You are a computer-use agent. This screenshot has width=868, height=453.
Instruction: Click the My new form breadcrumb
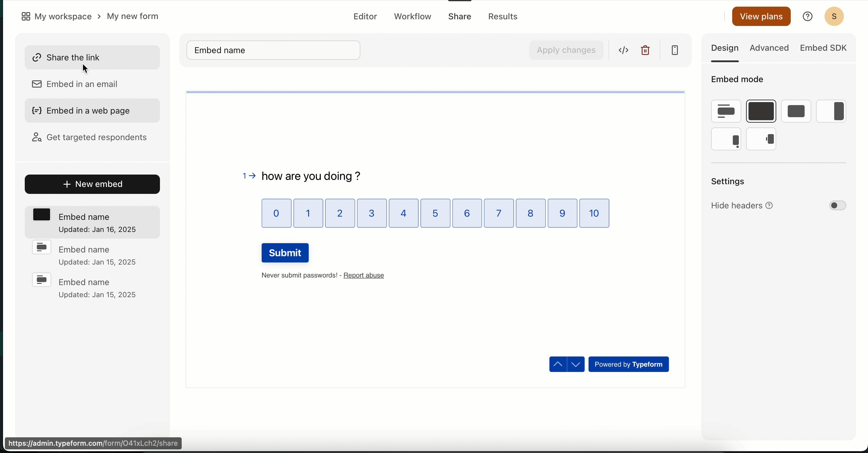pyautogui.click(x=133, y=16)
